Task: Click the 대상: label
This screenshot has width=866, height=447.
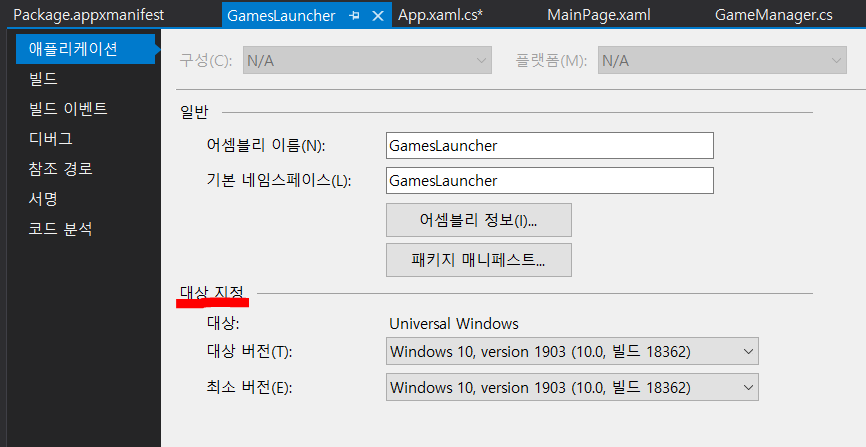Action: point(223,323)
